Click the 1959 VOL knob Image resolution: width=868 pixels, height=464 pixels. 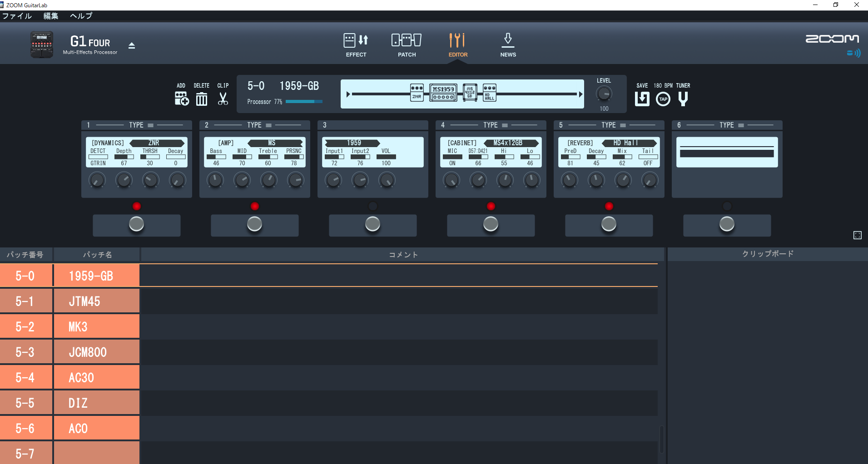coord(387,180)
